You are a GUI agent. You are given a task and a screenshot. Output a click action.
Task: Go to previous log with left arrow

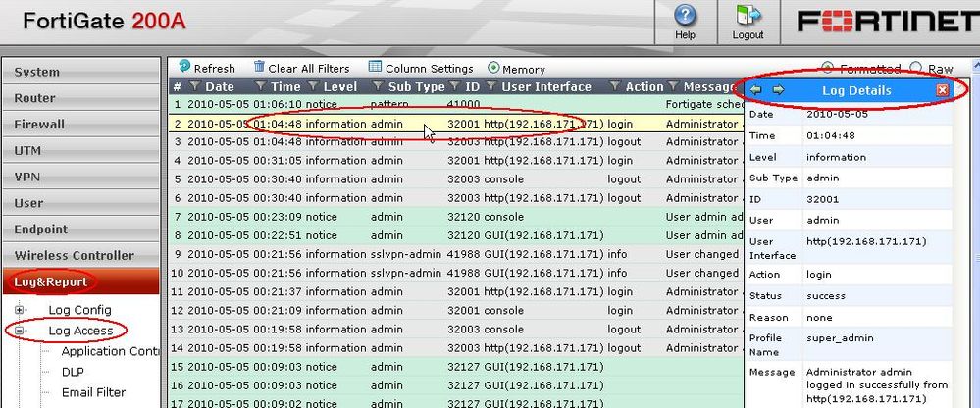pos(755,90)
